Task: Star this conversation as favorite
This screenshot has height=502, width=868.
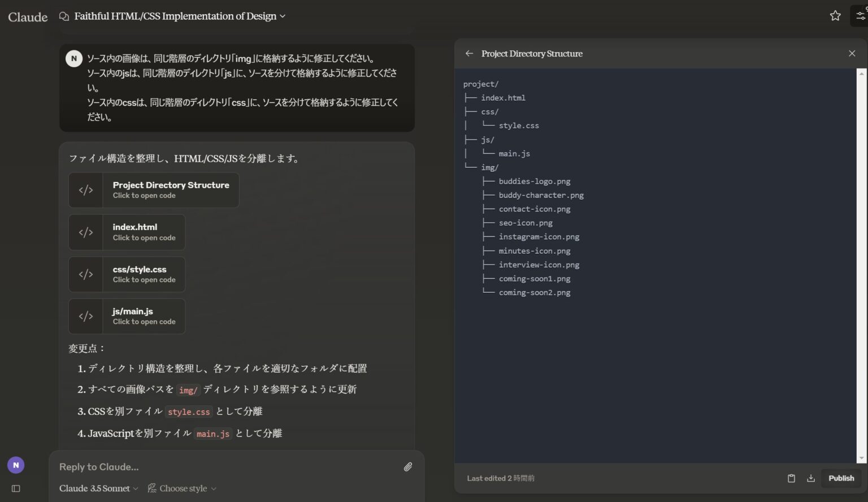Action: [835, 16]
